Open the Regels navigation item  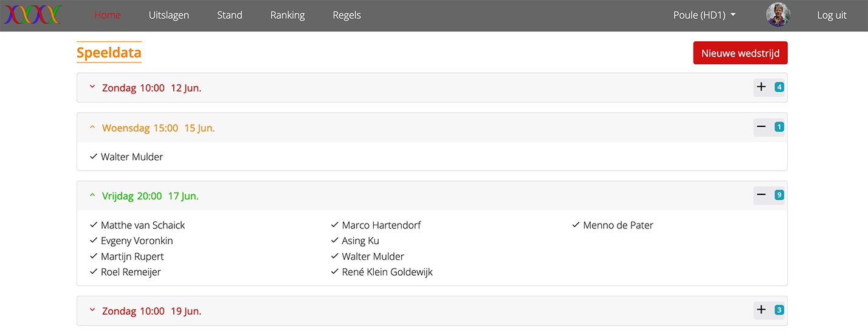tap(347, 15)
